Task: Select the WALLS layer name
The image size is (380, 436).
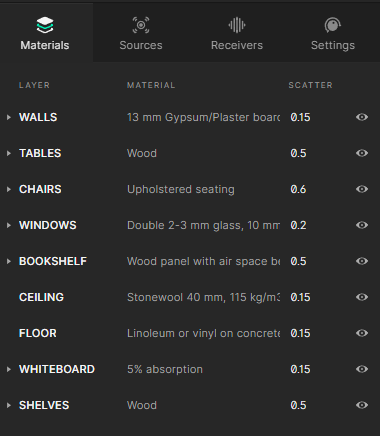Action: pyautogui.click(x=38, y=117)
